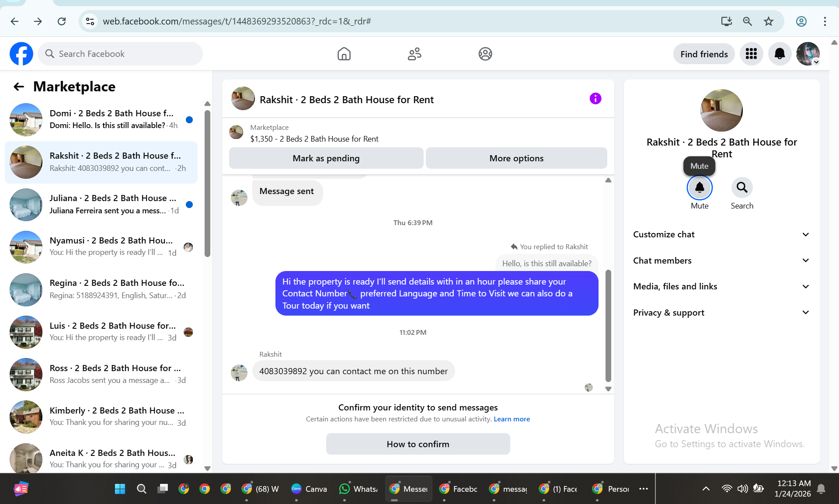Open Task View on taskbar
839x504 pixels.
[x=163, y=489]
